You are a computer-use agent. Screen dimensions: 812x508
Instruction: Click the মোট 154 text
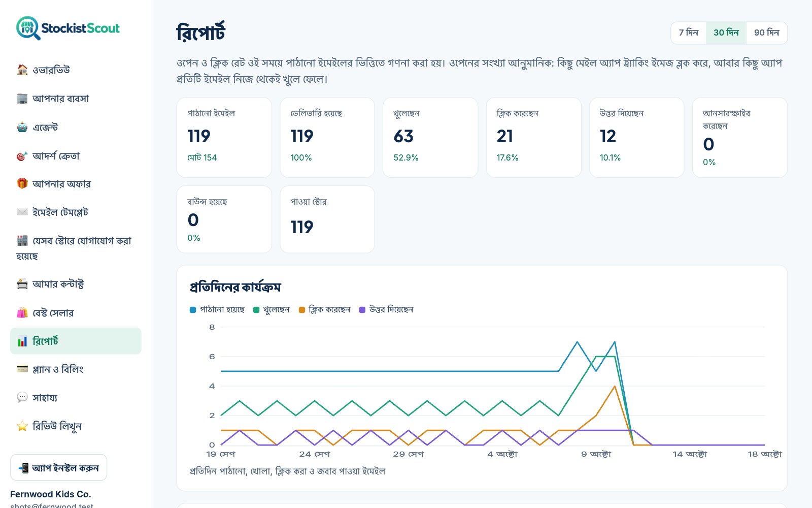(202, 157)
